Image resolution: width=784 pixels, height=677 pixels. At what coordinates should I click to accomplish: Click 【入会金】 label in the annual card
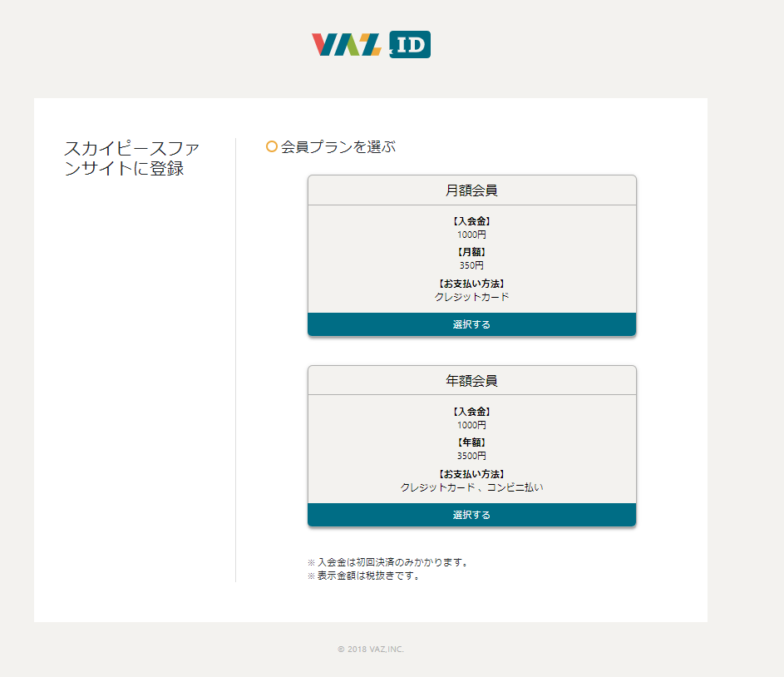[x=471, y=412]
